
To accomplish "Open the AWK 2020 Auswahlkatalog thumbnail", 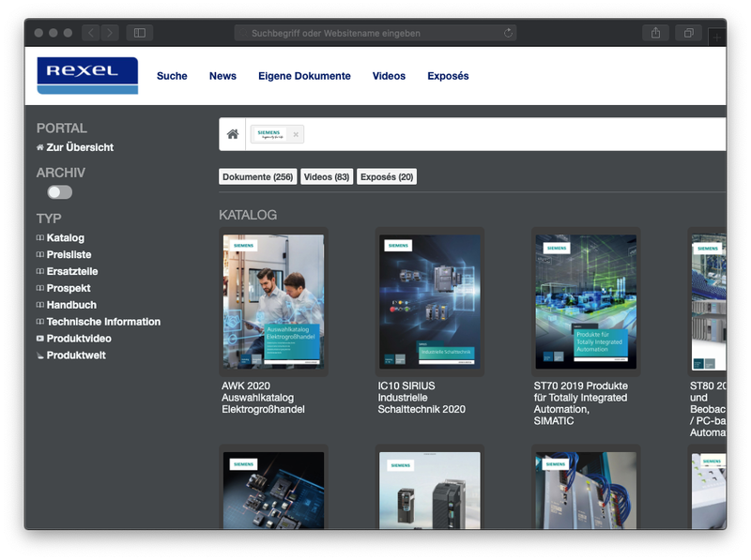I will coord(275,301).
